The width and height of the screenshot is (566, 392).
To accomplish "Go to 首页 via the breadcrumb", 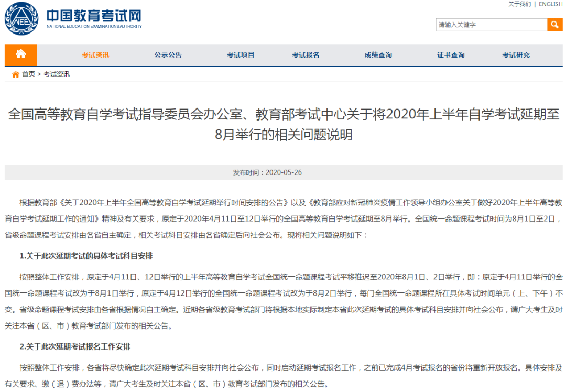I will (28, 74).
